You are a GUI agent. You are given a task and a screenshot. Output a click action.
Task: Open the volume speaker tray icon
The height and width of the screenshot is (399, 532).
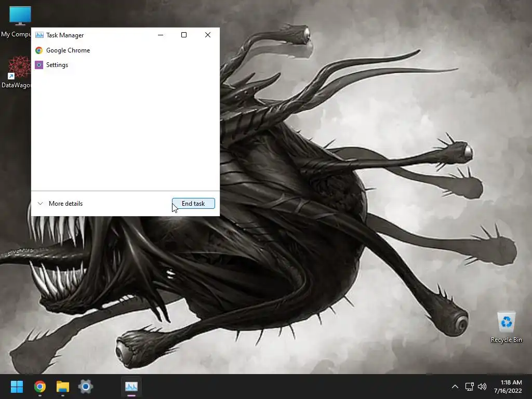pyautogui.click(x=482, y=387)
